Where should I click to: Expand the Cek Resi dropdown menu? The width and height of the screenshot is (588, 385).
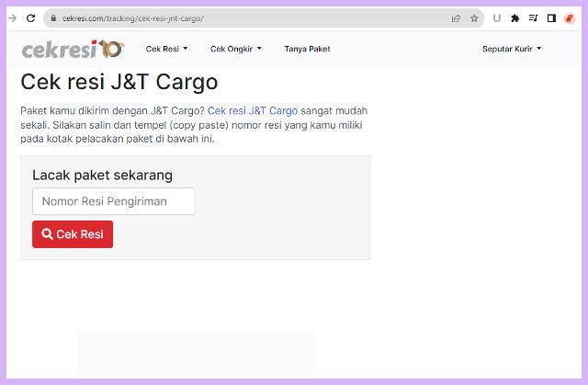click(166, 49)
